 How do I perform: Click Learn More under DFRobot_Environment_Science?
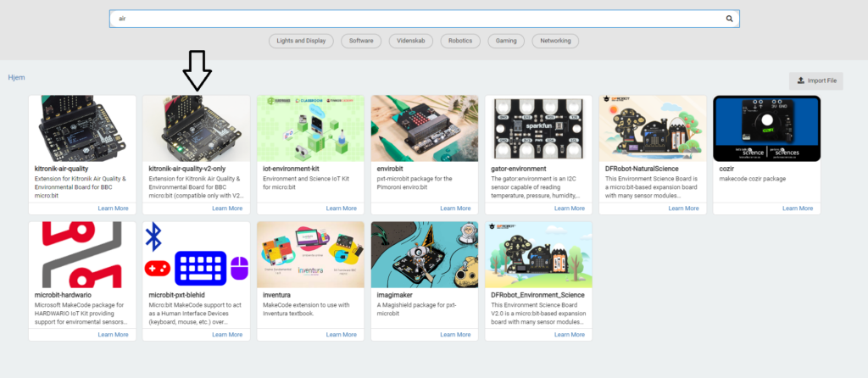coord(570,335)
